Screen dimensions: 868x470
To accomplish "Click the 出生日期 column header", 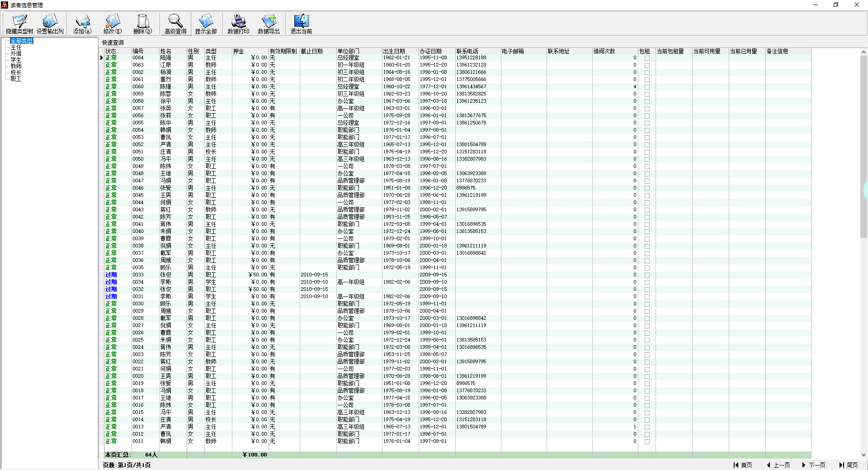I will pyautogui.click(x=400, y=51).
